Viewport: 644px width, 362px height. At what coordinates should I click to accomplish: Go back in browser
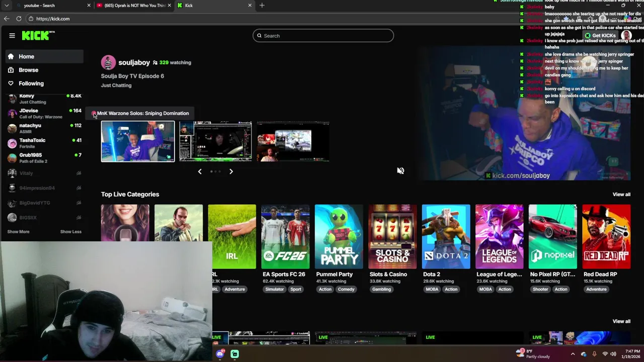[6, 19]
